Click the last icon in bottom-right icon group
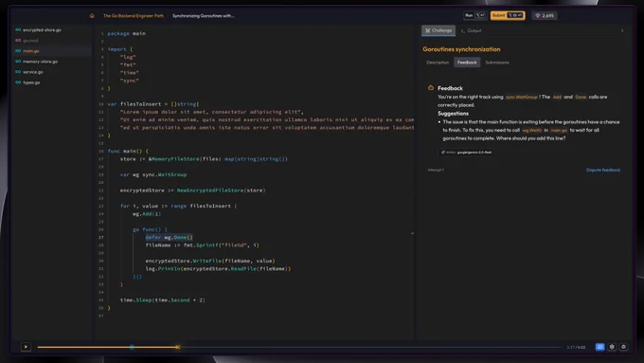This screenshot has height=363, width=644. pos(623,347)
